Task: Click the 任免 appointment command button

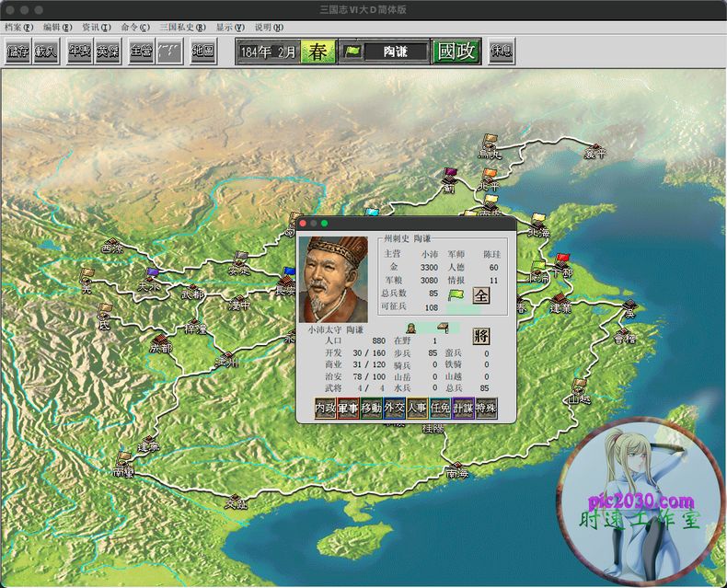Action: [441, 408]
